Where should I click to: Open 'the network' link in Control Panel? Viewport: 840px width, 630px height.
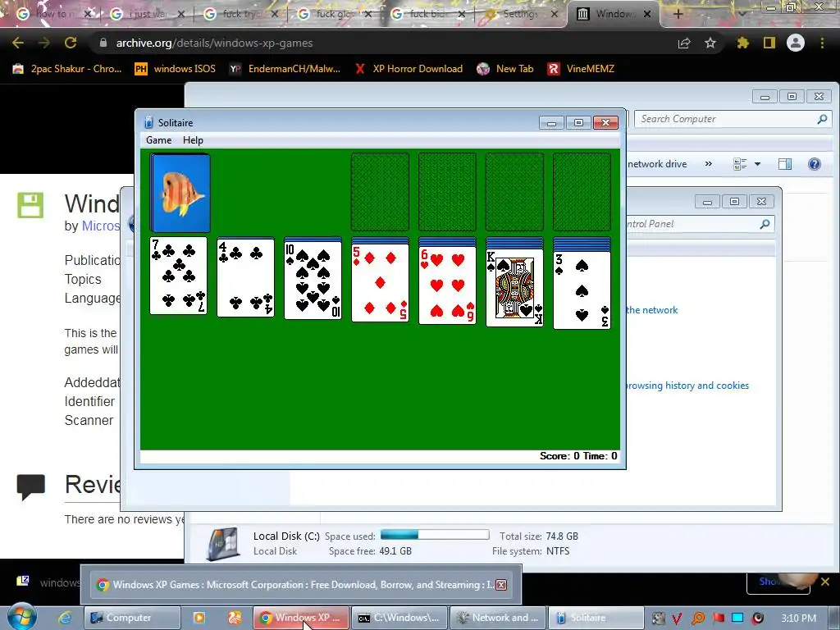[x=651, y=309]
